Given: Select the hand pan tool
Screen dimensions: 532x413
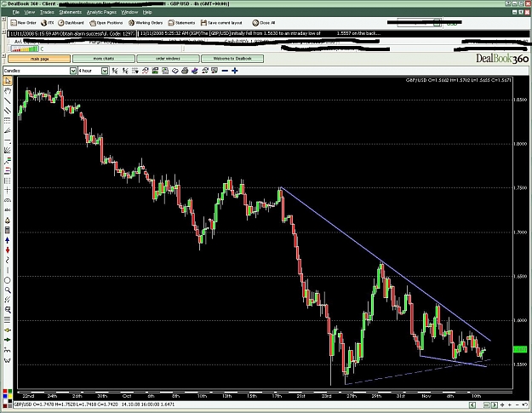Looking at the screenshot, I should (8, 91).
